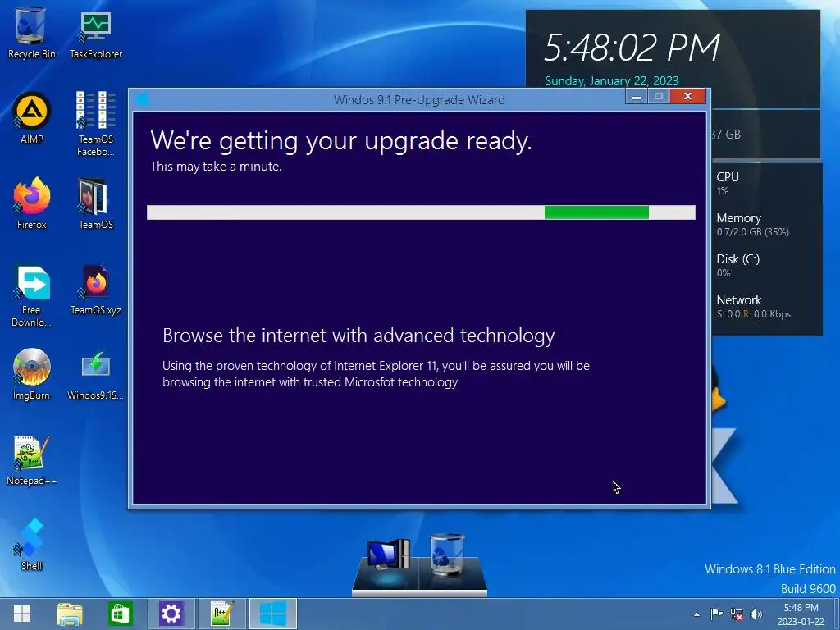The width and height of the screenshot is (840, 630).
Task: Open the Action Center flag icon
Action: tap(716, 614)
